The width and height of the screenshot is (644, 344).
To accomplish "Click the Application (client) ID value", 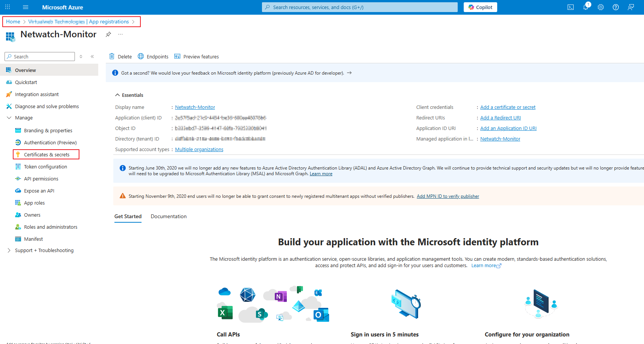I will pyautogui.click(x=221, y=118).
